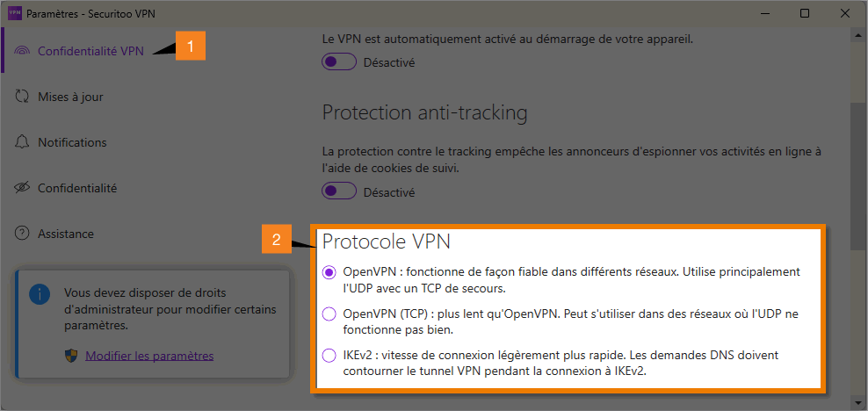Open the Assistance section

(65, 234)
